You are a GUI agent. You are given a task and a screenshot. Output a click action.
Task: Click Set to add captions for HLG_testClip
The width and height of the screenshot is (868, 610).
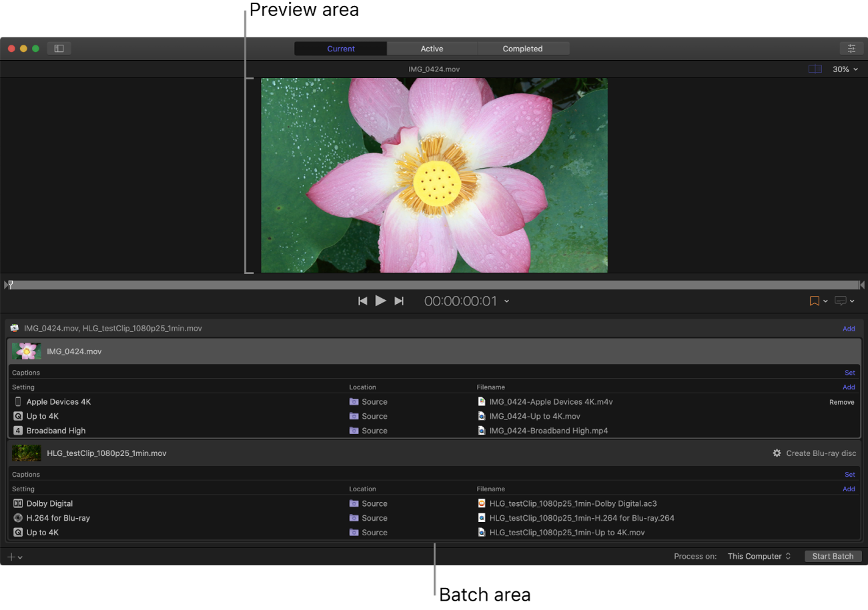[850, 474]
